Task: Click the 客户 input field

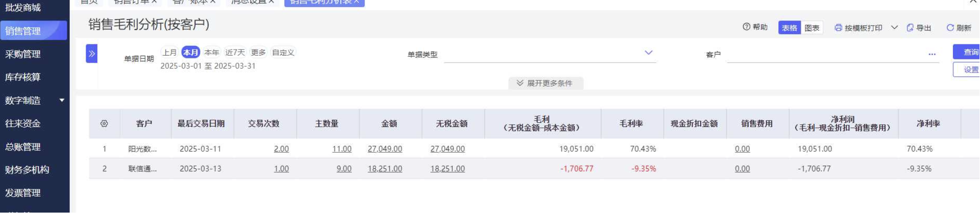Action: pyautogui.click(x=826, y=55)
